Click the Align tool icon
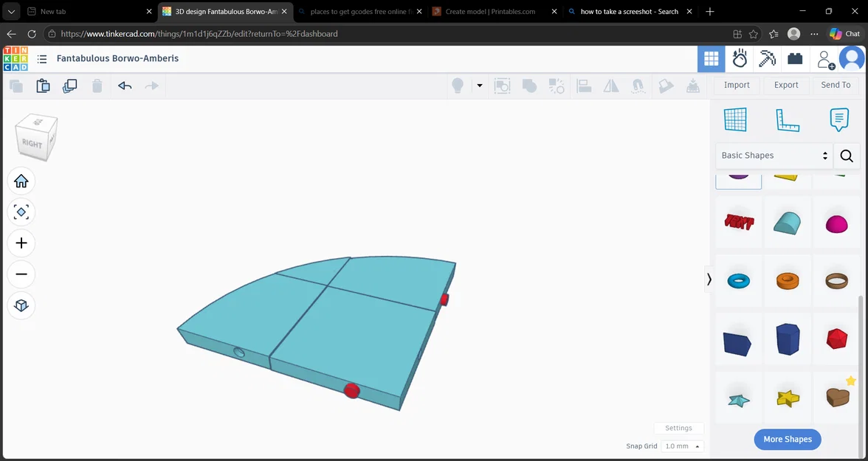Image resolution: width=868 pixels, height=461 pixels. [x=584, y=86]
